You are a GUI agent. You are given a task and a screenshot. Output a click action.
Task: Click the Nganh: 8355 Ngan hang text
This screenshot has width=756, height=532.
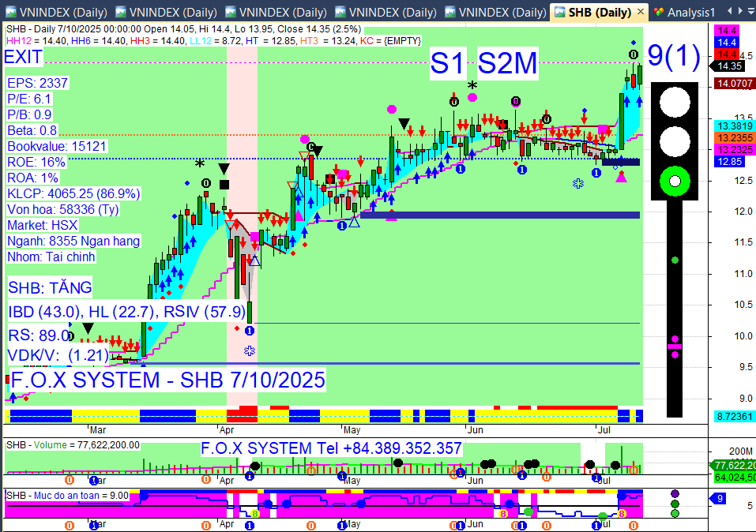73,241
